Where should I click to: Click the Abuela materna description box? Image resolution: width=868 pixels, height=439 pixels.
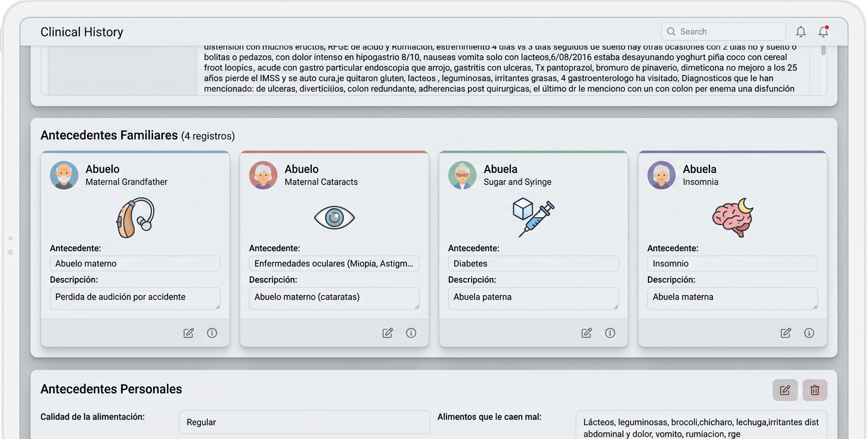[x=732, y=298]
